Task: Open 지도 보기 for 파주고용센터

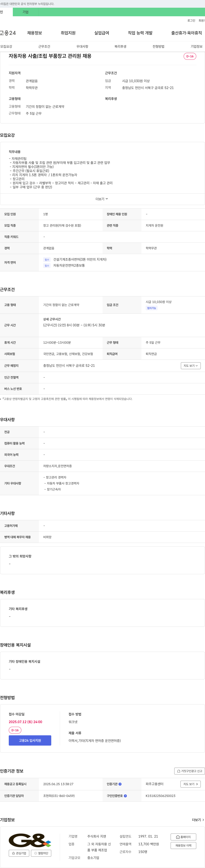Action: [190, 784]
